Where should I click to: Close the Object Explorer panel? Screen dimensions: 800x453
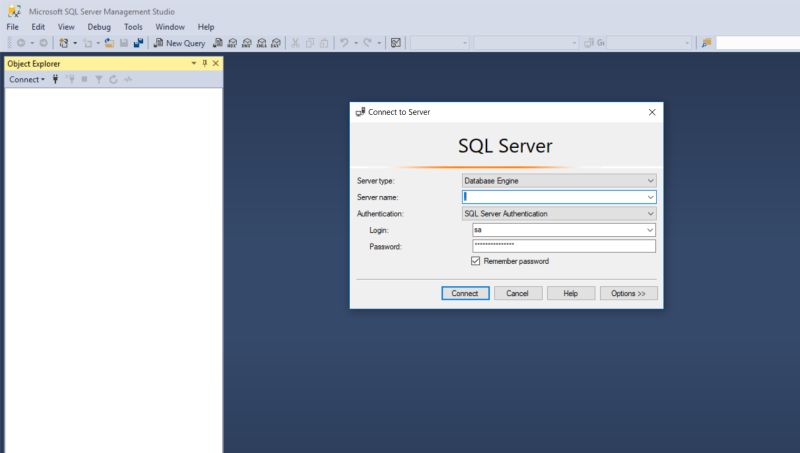tap(216, 63)
